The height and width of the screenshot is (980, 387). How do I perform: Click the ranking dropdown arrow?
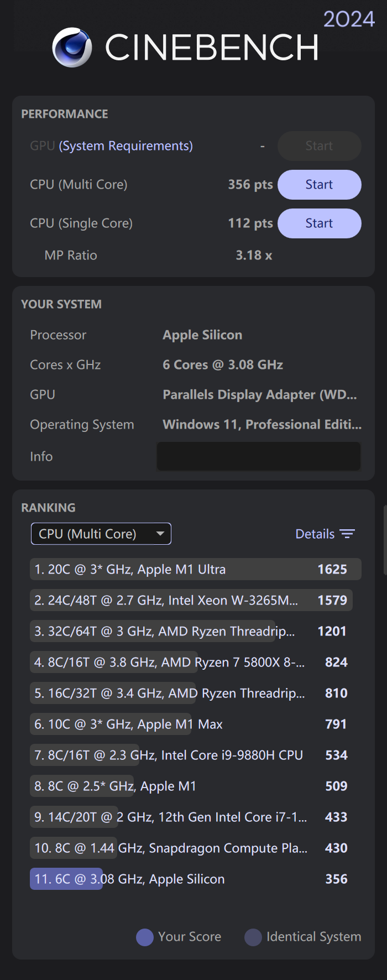tap(160, 534)
